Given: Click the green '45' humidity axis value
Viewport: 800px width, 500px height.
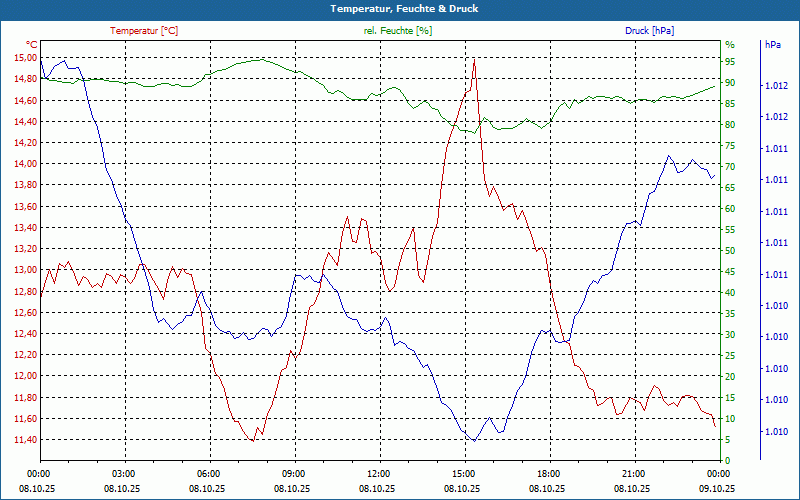Looking at the screenshot, I should (730, 272).
